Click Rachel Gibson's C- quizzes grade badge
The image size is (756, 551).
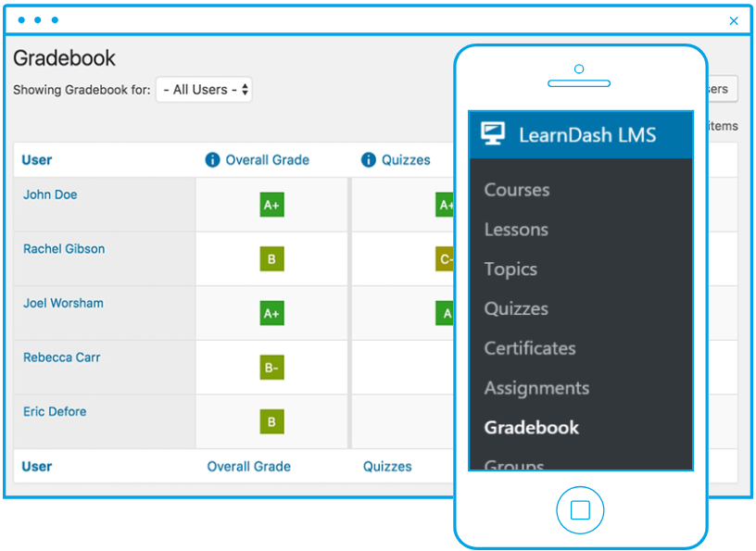pyautogui.click(x=445, y=259)
